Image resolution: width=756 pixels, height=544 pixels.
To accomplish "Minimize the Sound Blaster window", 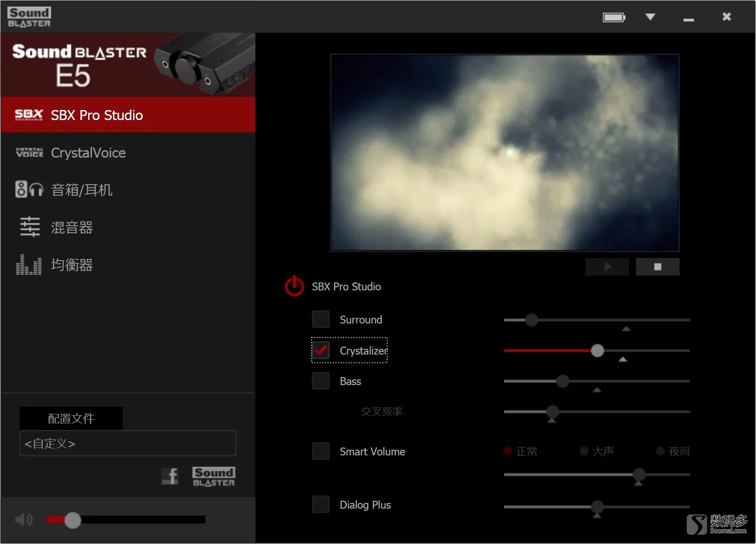I will [689, 19].
